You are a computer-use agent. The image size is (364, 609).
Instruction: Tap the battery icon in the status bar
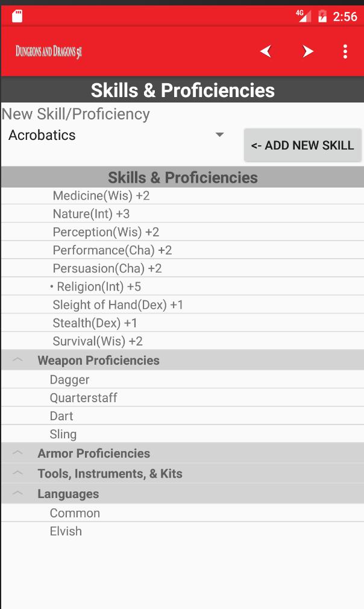tap(321, 15)
